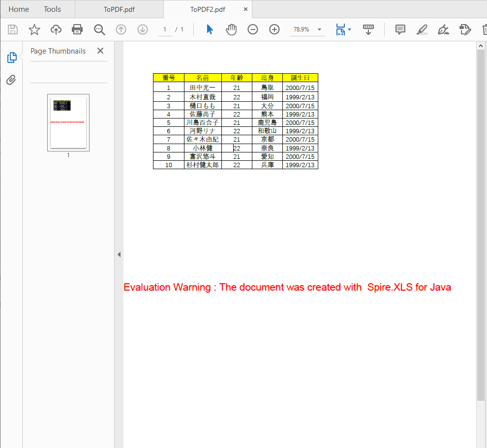
Task: Select the page 1 thumbnail
Action: tap(68, 123)
